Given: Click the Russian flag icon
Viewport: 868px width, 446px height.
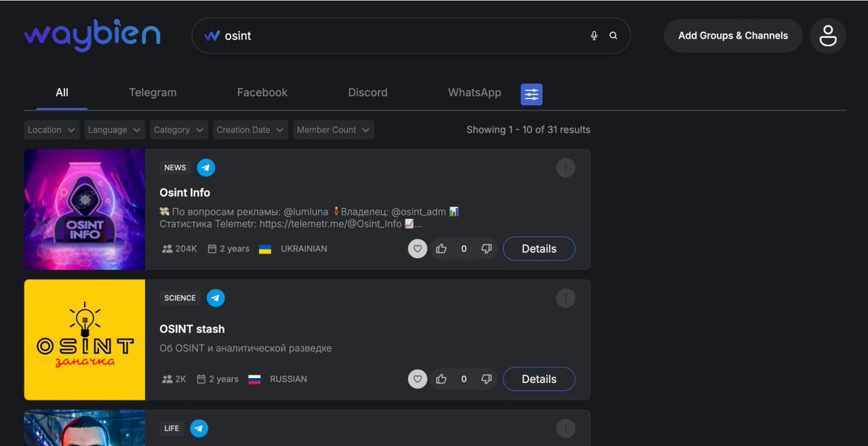Looking at the screenshot, I should [254, 379].
